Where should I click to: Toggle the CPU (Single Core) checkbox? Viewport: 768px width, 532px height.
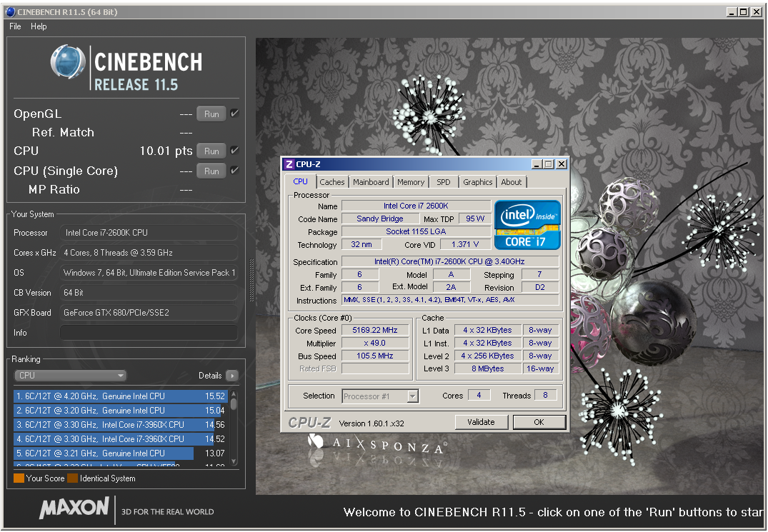pyautogui.click(x=234, y=171)
